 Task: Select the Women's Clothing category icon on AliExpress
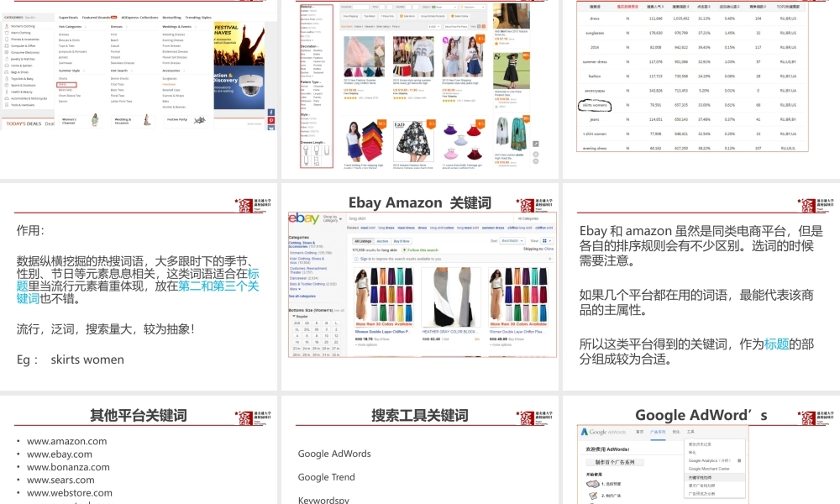(7, 26)
